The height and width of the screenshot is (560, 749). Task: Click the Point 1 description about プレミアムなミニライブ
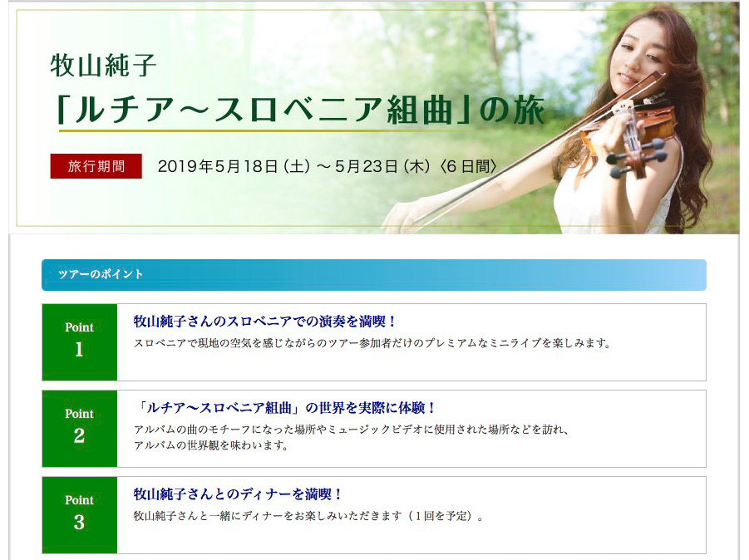point(372,343)
